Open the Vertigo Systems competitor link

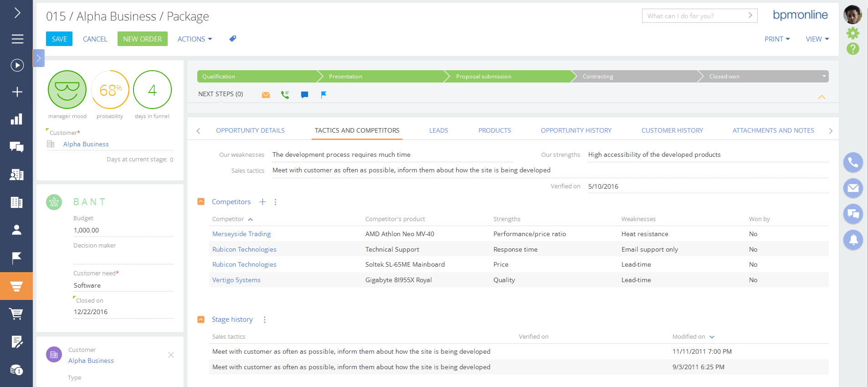[x=236, y=280]
